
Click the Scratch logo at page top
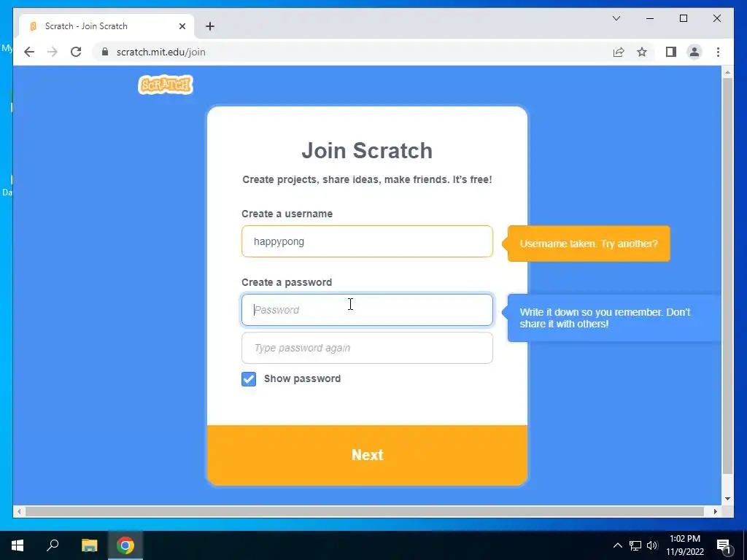166,85
